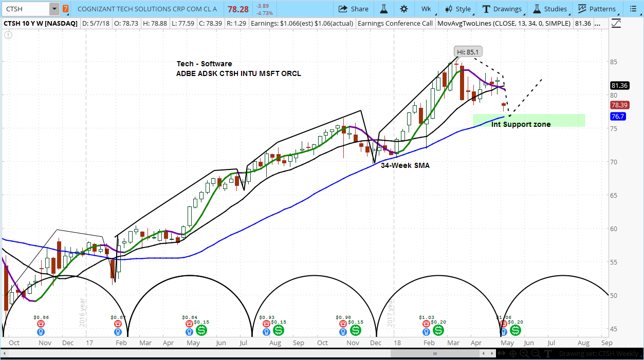Viewport: 644px width, 360px height.
Task: Click the $1.03 earnings phone icon
Action: click(x=427, y=324)
